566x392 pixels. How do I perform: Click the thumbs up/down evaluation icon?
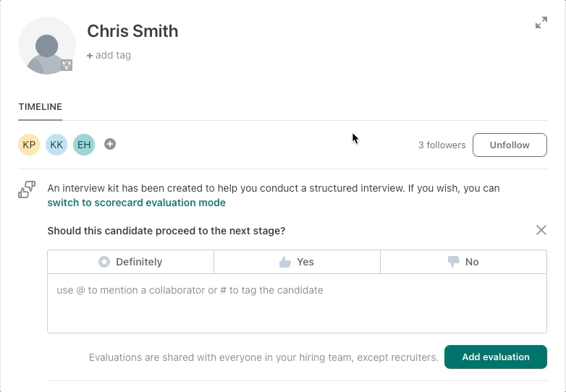coord(27,189)
